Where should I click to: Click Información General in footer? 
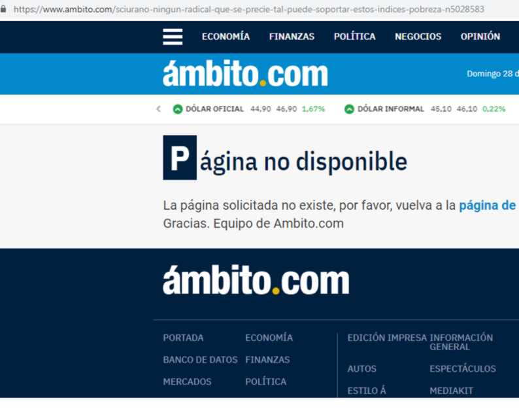[x=461, y=342]
